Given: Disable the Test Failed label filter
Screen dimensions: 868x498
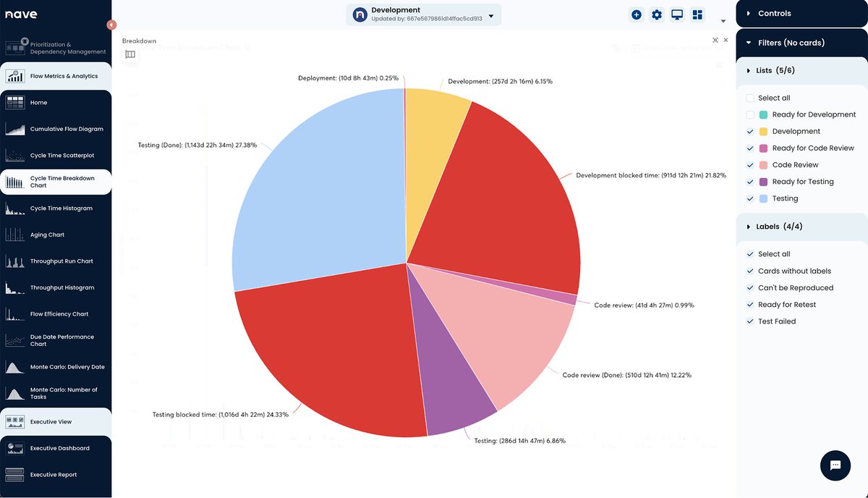Looking at the screenshot, I should 750,321.
